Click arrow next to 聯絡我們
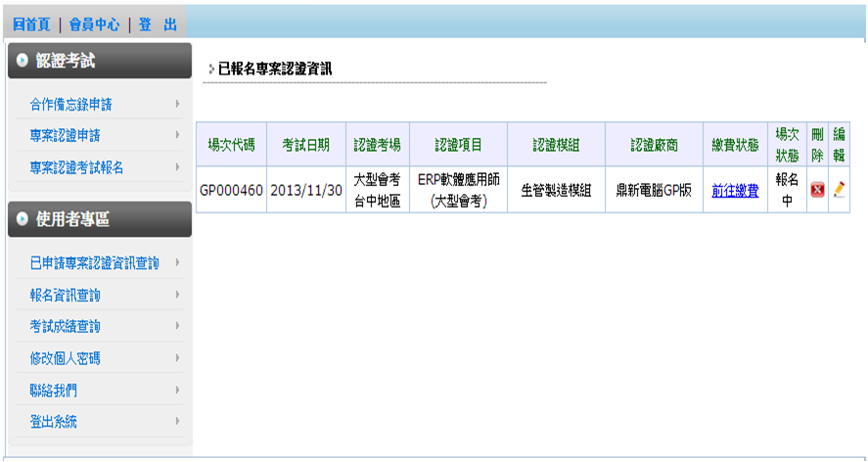Image resolution: width=868 pixels, height=462 pixels. point(177,390)
